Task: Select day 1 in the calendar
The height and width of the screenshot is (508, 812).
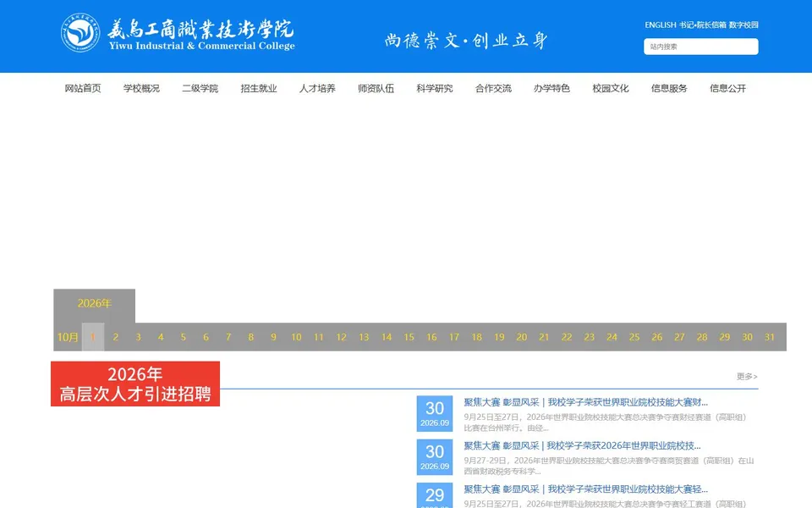Action: click(93, 337)
